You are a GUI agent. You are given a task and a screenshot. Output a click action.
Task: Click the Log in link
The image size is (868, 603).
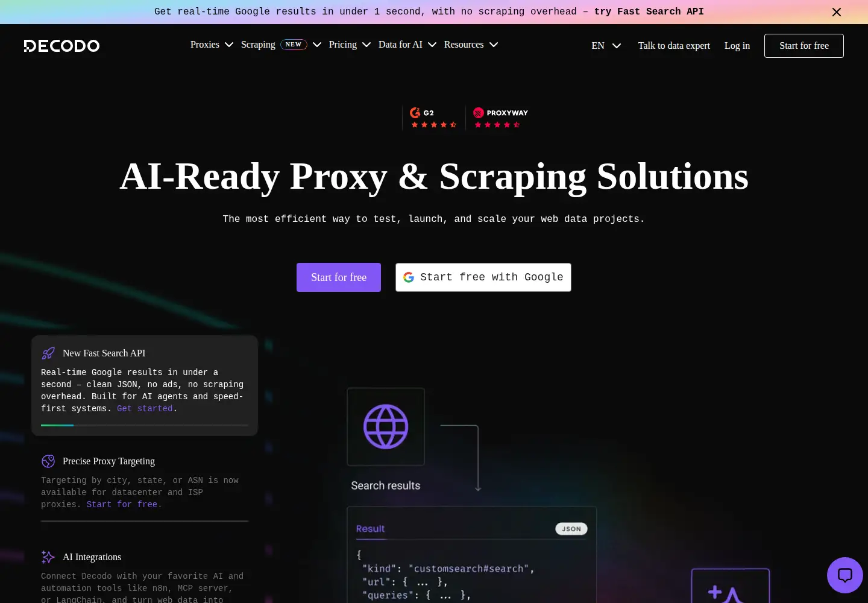pyautogui.click(x=737, y=46)
